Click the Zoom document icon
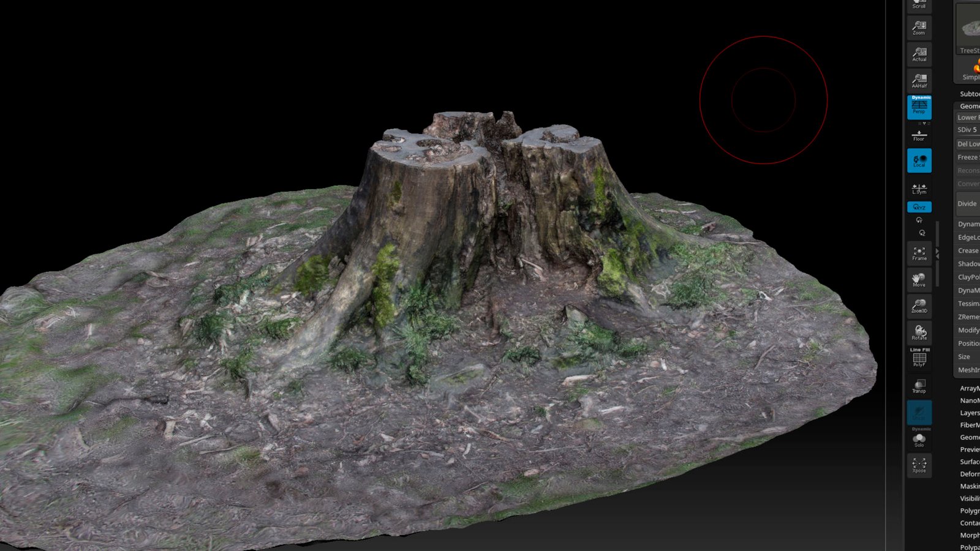Screen dimensions: 980x551 pyautogui.click(x=919, y=27)
